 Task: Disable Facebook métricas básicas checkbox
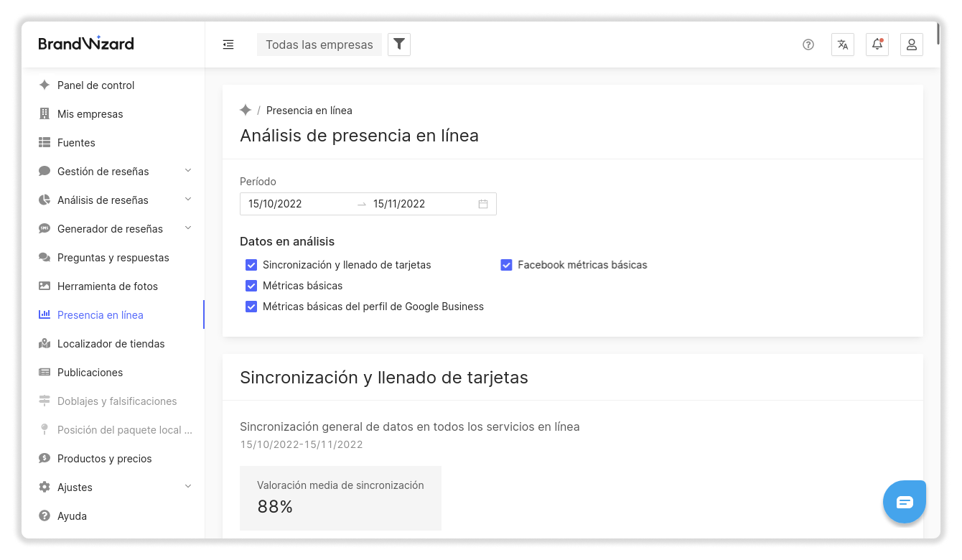tap(506, 265)
